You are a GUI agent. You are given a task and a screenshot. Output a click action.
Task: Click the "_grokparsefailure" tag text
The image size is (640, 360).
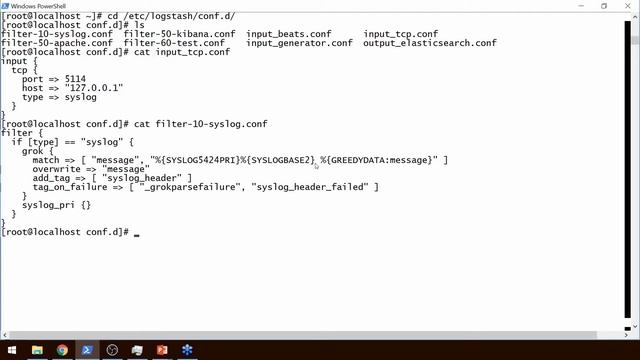coord(190,187)
